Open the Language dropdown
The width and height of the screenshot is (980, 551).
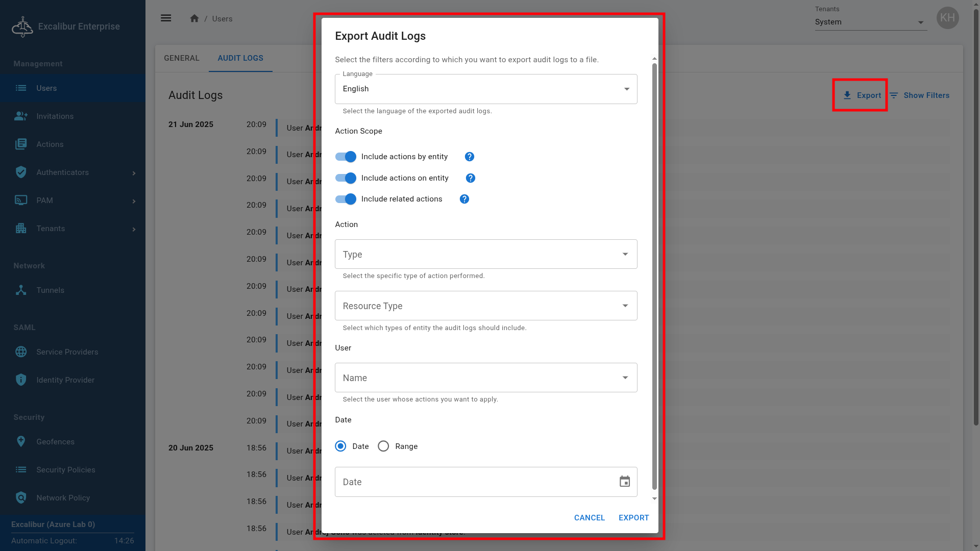485,89
